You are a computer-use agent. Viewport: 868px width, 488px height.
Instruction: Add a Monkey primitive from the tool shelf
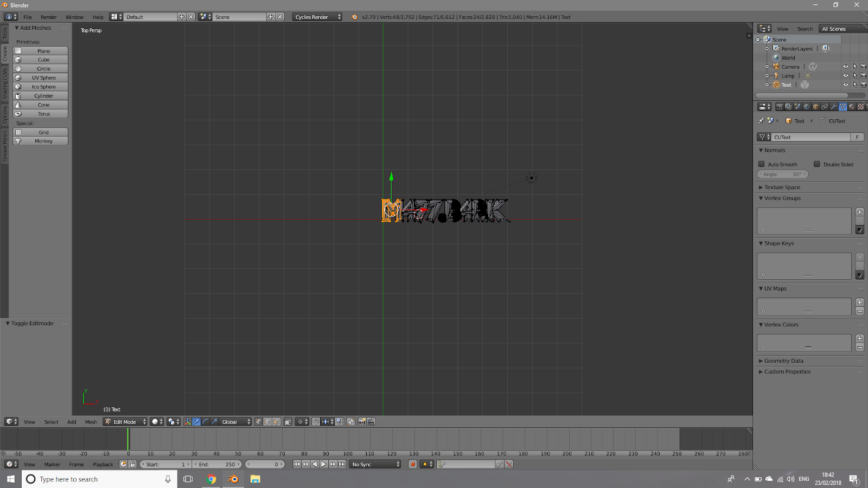click(x=40, y=140)
